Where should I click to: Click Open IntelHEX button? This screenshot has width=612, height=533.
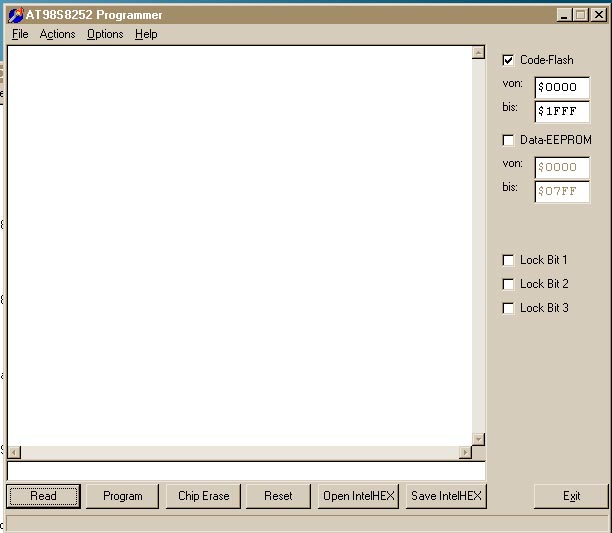[x=358, y=496]
